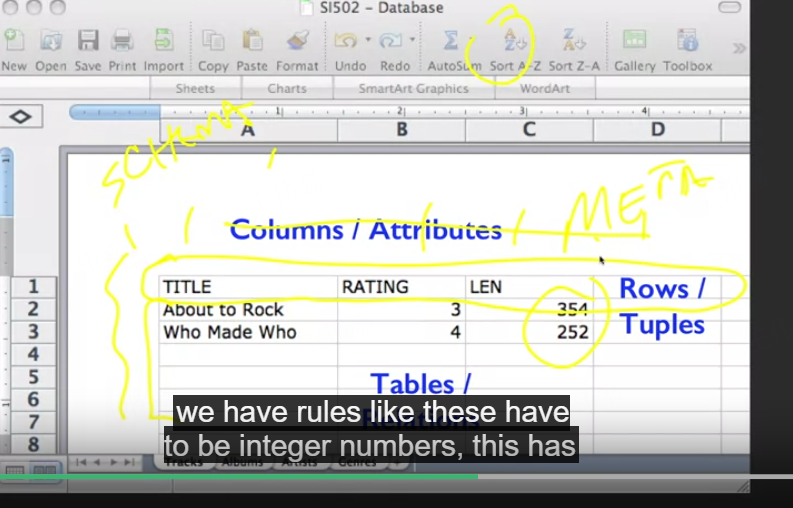
Task: Select row 7 header
Action: [33, 422]
